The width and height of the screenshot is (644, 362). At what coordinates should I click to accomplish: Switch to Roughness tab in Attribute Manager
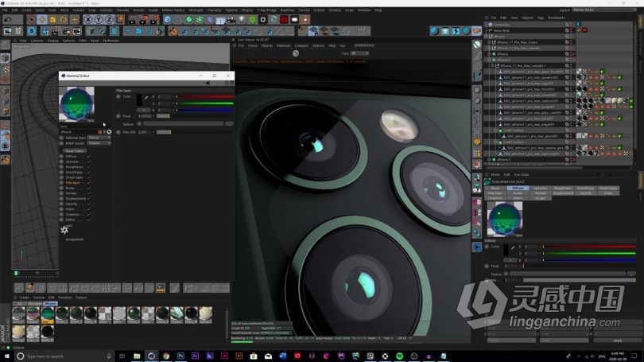pos(563,189)
